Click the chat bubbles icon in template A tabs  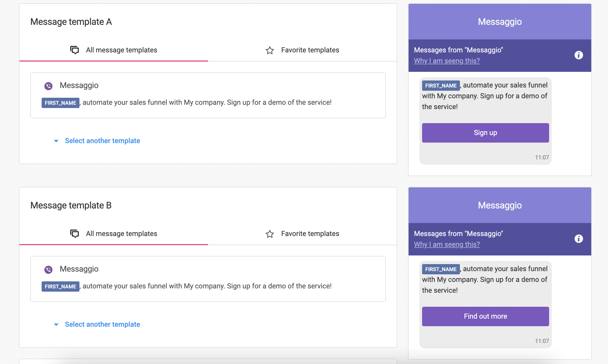[x=75, y=50]
